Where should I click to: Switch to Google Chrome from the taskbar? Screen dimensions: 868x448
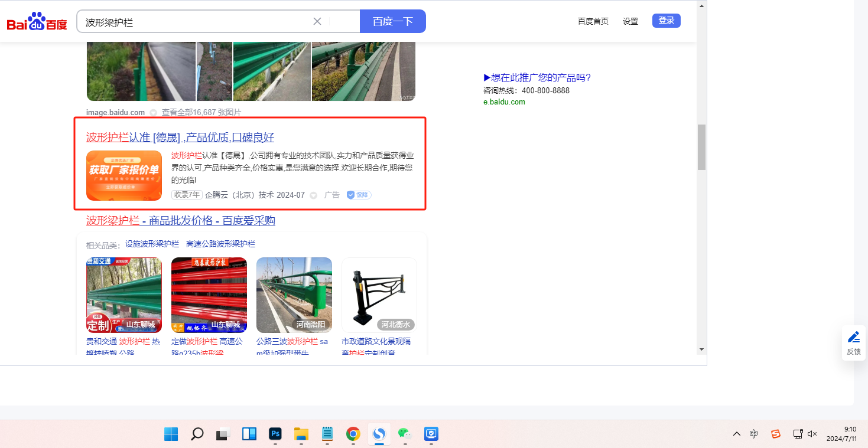(x=353, y=434)
